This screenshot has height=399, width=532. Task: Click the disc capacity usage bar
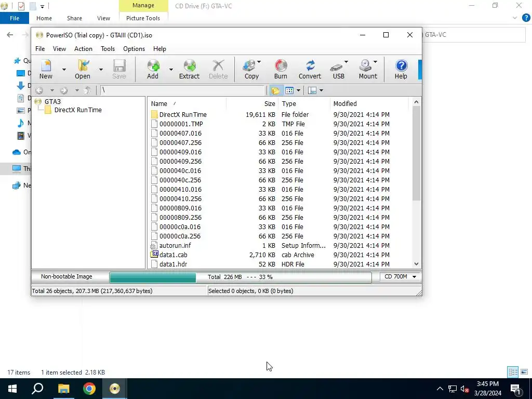tap(241, 277)
